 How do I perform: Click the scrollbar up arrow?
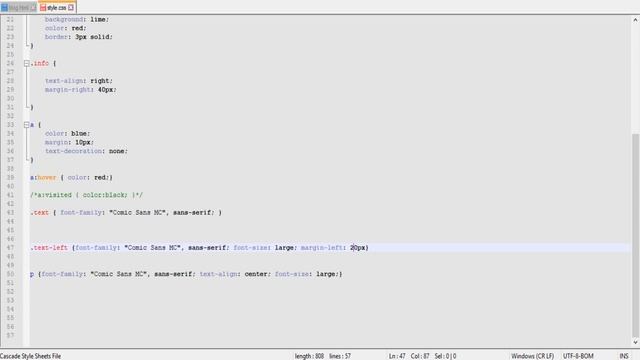tap(636, 20)
